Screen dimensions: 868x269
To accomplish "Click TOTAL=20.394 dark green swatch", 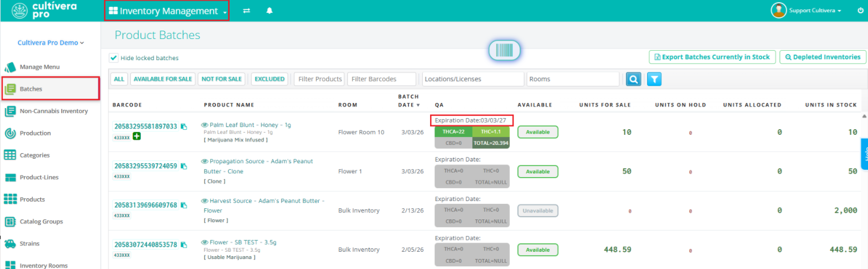I will pos(491,143).
